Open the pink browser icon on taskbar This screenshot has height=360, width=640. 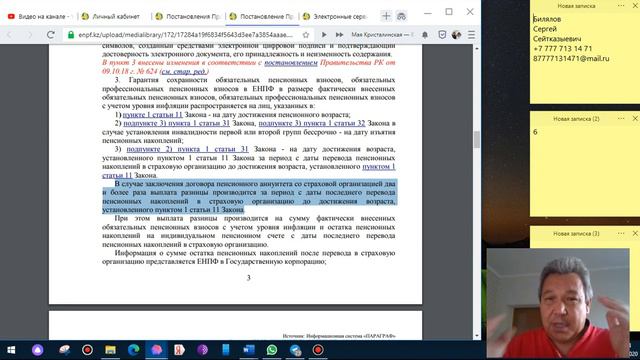(x=156, y=350)
